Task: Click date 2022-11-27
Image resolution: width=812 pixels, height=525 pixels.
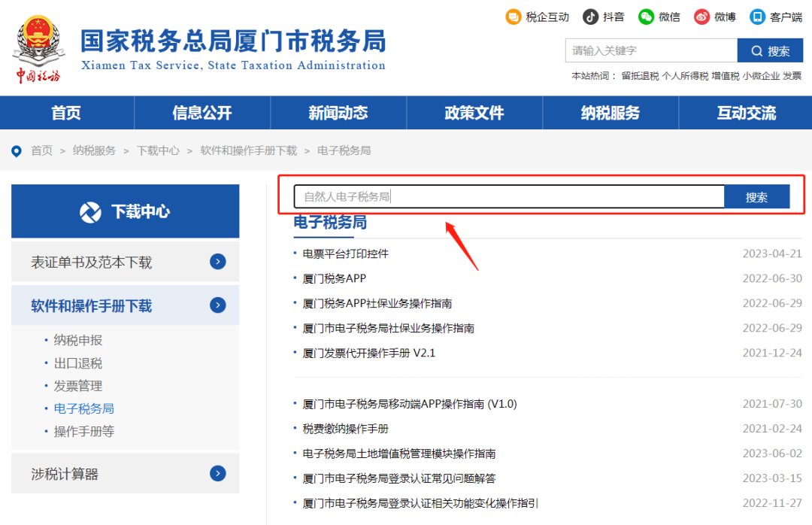Action: click(772, 503)
